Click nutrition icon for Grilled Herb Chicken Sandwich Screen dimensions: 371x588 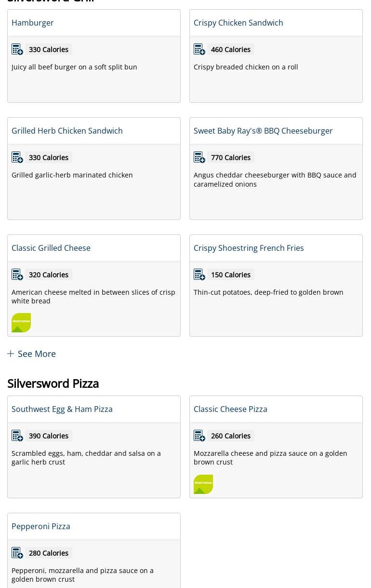point(17,157)
